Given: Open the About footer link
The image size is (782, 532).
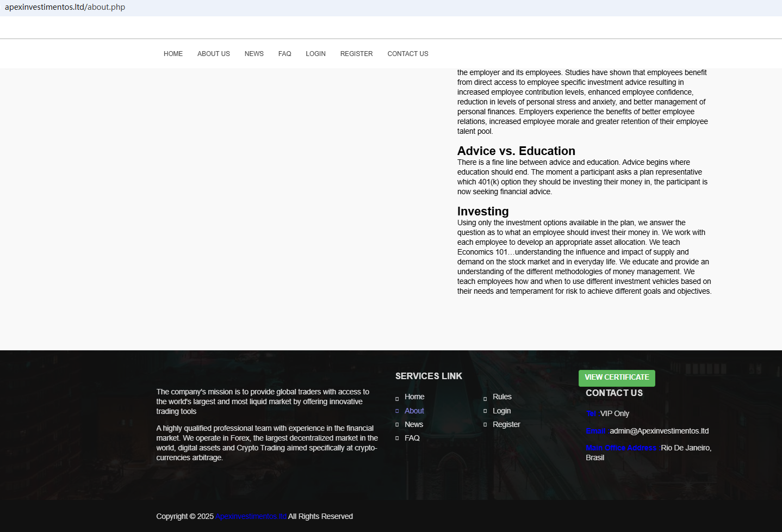Looking at the screenshot, I should (x=414, y=411).
